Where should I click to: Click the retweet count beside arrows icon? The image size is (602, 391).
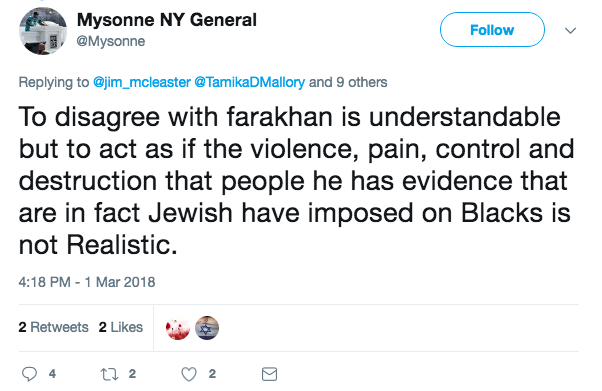click(x=132, y=374)
